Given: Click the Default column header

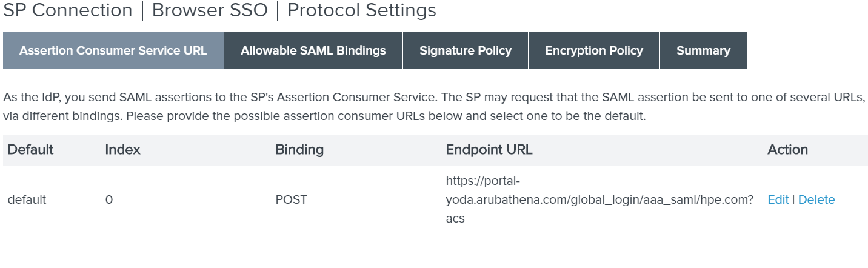Looking at the screenshot, I should tap(31, 150).
